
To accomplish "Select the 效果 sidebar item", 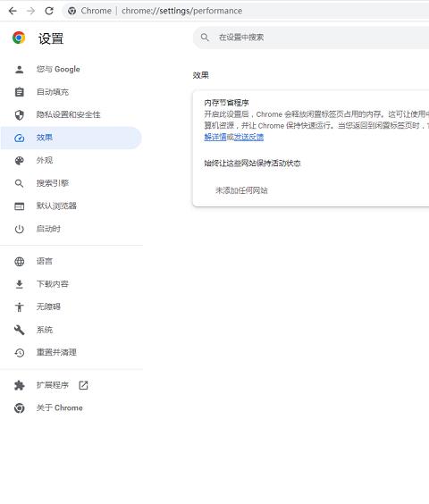I will [71, 138].
